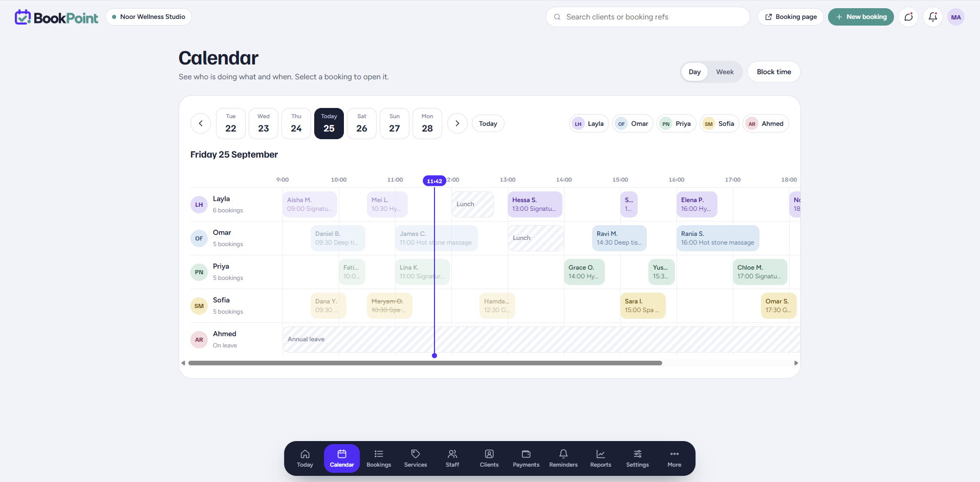Go to Services in the bottom bar
The width and height of the screenshot is (980, 482).
(416, 458)
